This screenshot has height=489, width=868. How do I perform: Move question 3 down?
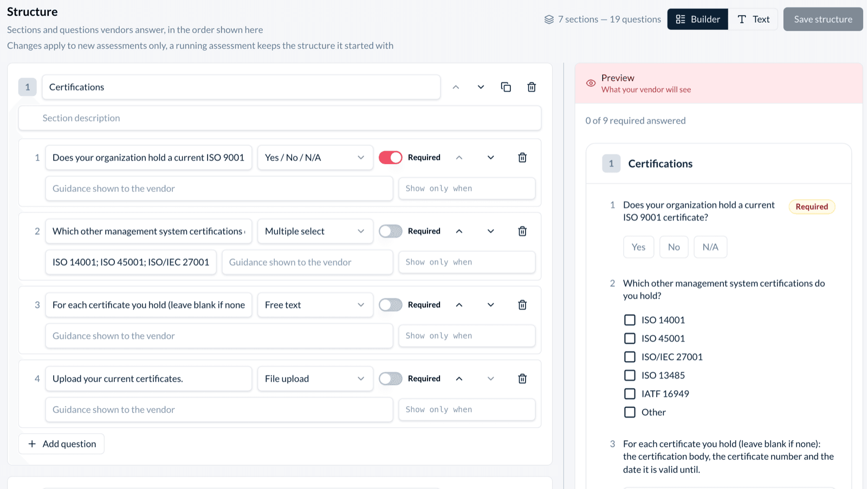tap(490, 305)
